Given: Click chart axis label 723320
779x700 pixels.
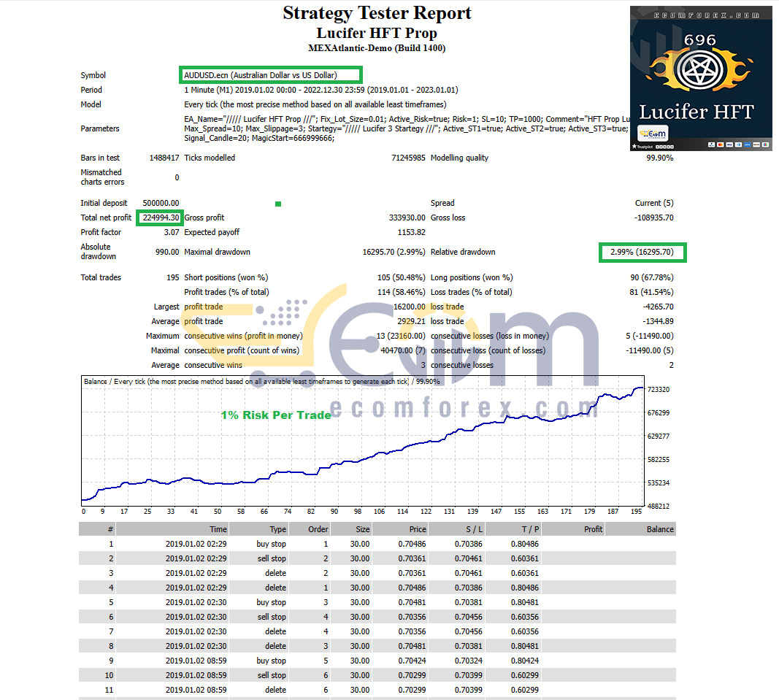Looking at the screenshot, I should pos(659,390).
